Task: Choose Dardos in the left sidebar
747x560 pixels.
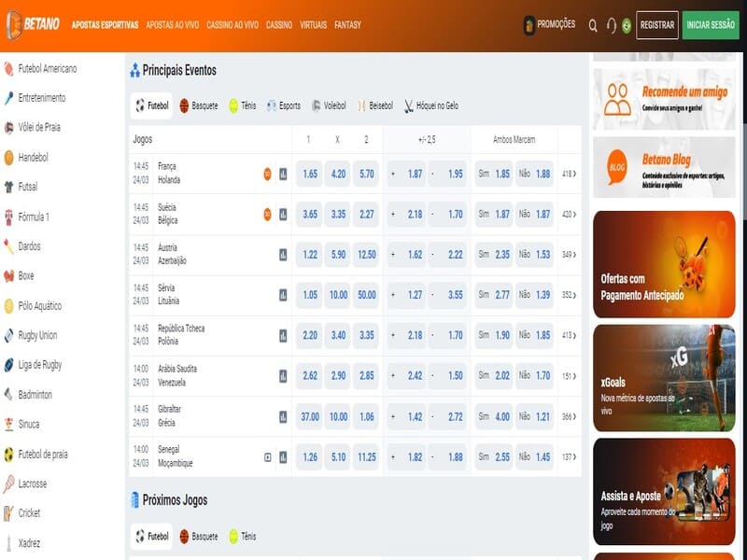Action: pyautogui.click(x=30, y=246)
